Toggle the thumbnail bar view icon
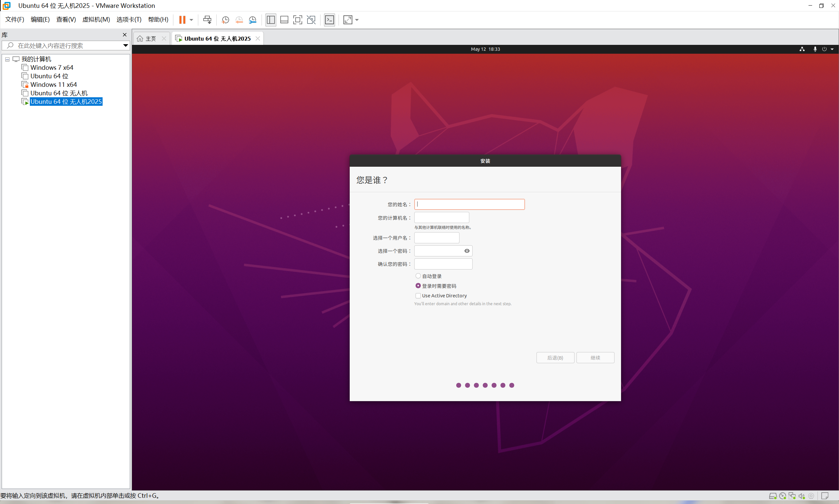Image resolution: width=839 pixels, height=504 pixels. point(284,20)
